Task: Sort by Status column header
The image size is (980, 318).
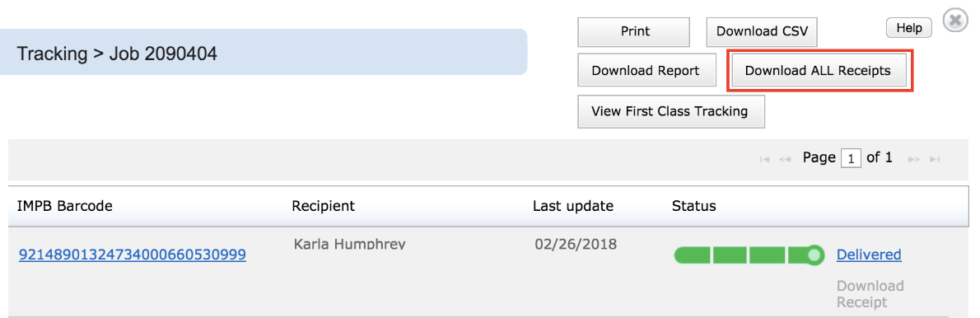Action: pyautogui.click(x=693, y=205)
